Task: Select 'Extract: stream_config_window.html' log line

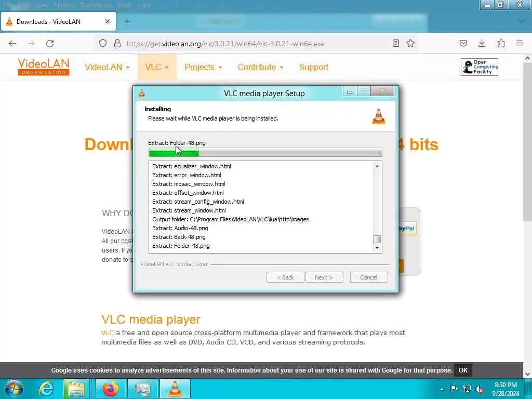Action: [198, 202]
